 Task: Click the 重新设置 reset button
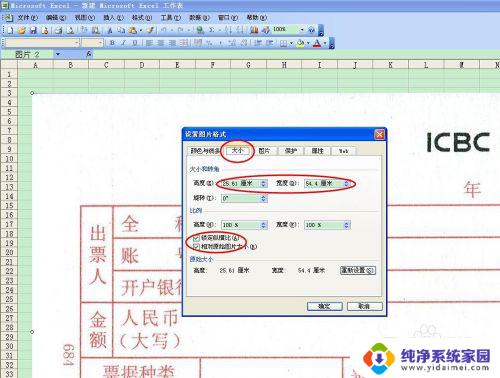[358, 270]
